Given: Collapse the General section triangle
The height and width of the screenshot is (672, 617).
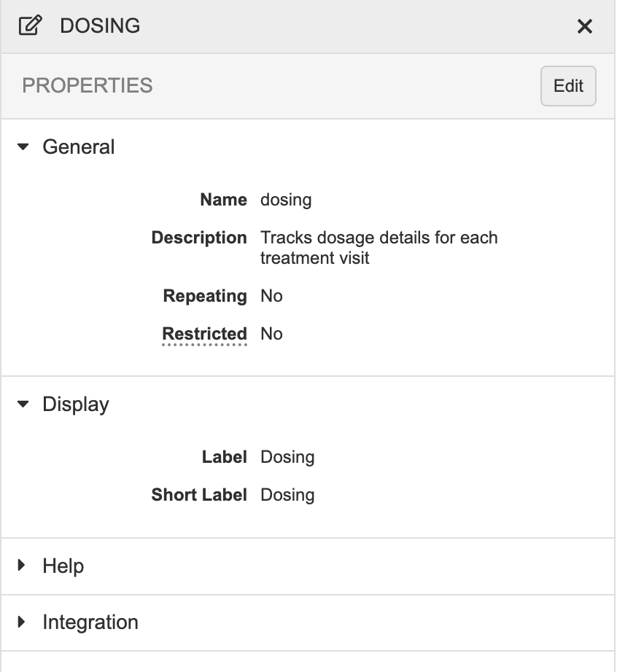Looking at the screenshot, I should pyautogui.click(x=23, y=147).
